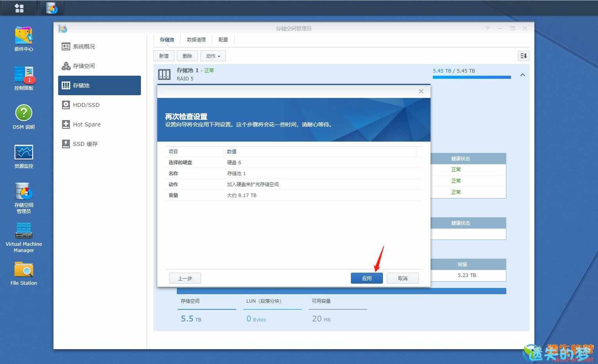Click the main menu grid icon in taskbar

click(19, 8)
